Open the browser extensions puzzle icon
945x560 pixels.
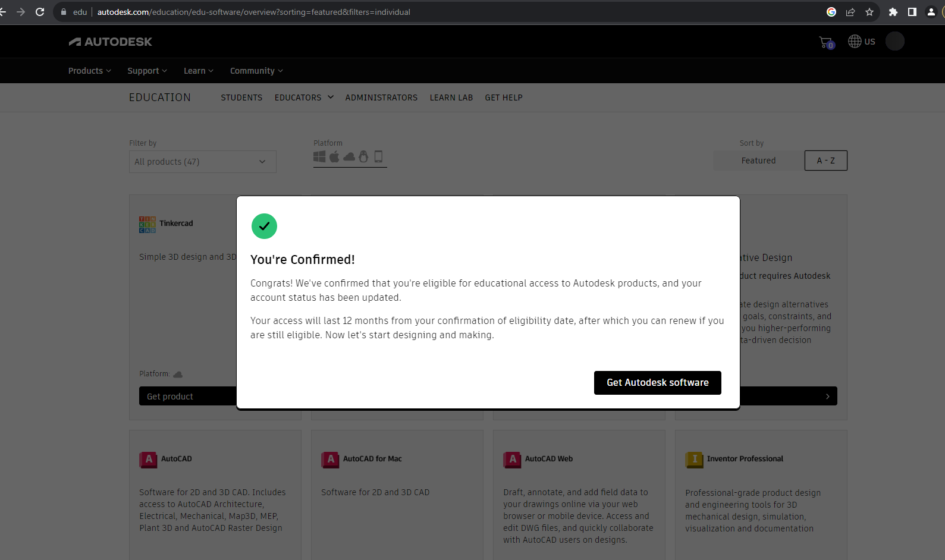[893, 12]
